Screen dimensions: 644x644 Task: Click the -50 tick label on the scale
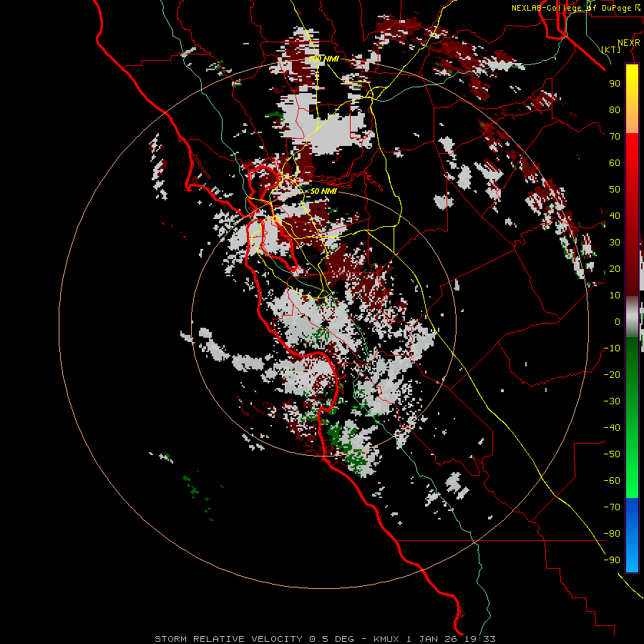coord(612,454)
